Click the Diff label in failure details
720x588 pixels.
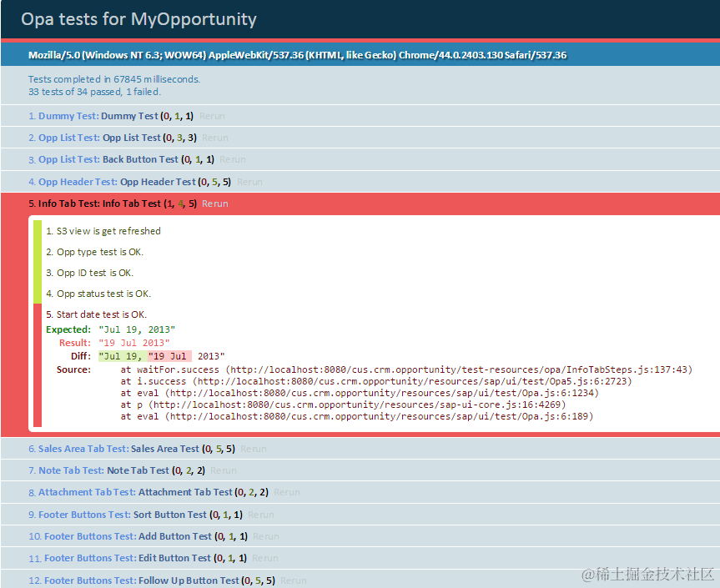click(x=81, y=356)
